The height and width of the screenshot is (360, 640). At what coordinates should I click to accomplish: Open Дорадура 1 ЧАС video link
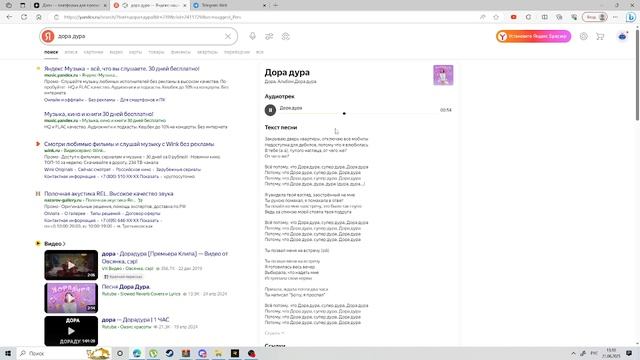136,320
